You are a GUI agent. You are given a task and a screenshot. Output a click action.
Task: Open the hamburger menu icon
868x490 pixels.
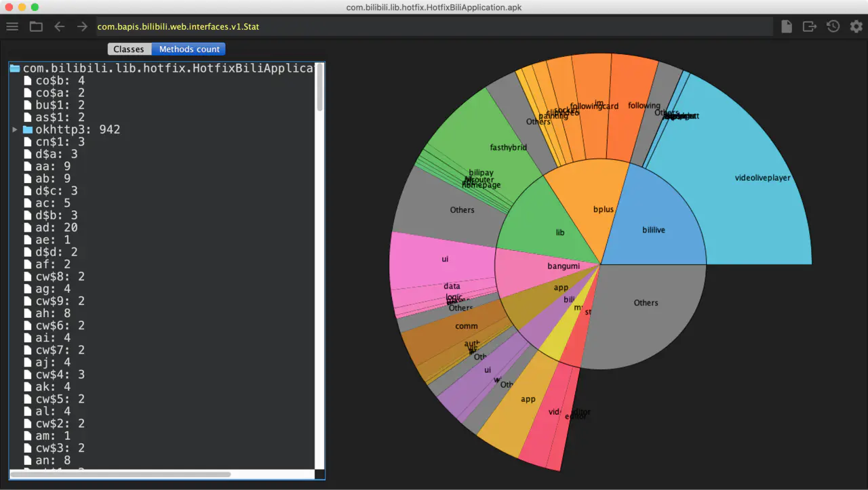pos(12,26)
